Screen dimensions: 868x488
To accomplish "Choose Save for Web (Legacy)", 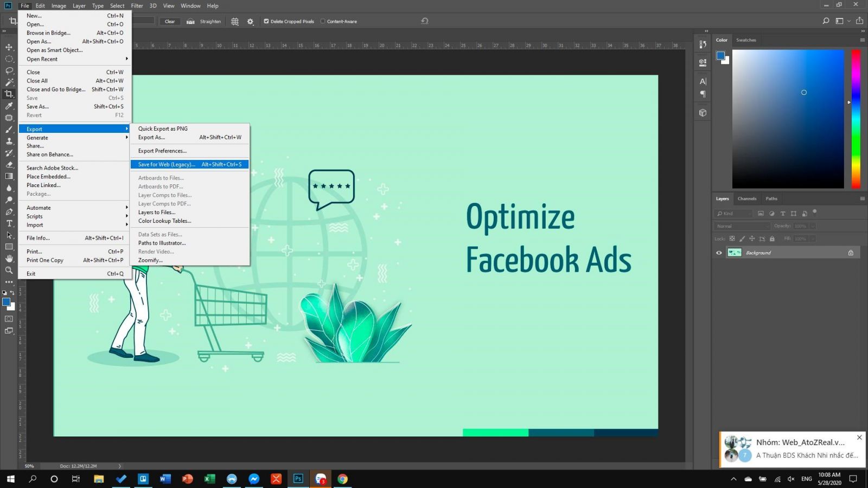I will coord(189,164).
